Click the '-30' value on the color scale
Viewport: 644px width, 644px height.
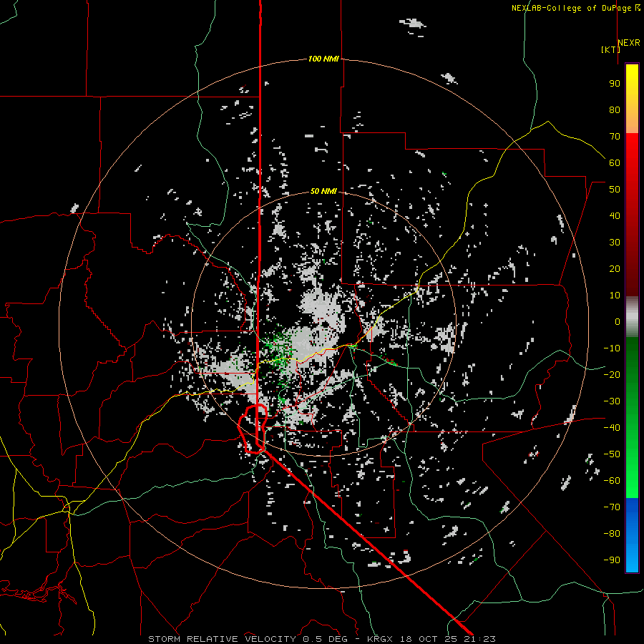click(612, 401)
